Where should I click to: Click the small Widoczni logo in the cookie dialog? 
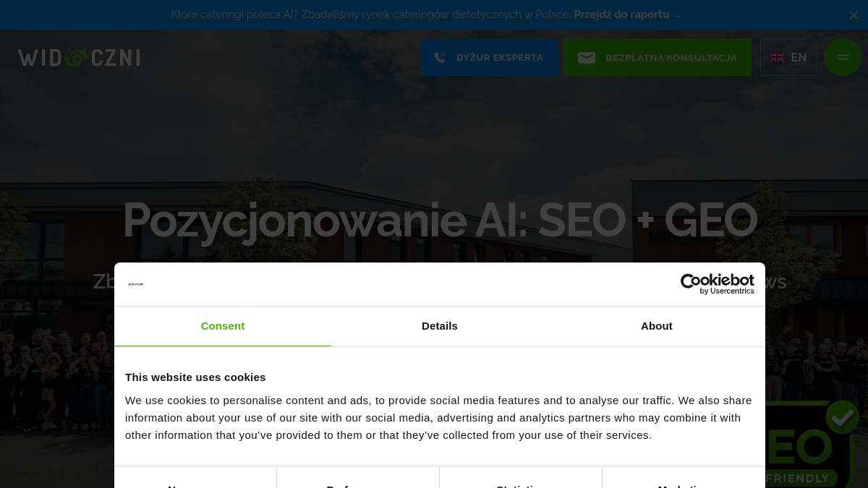point(136,284)
